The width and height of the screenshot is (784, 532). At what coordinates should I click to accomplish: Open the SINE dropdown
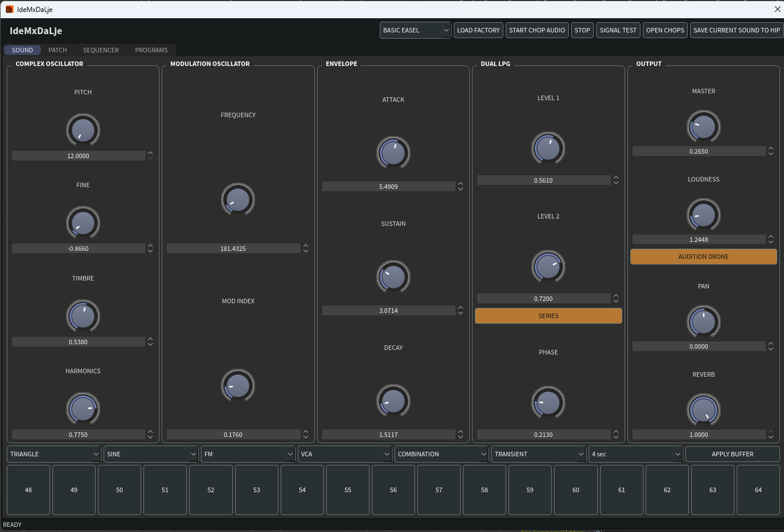tap(151, 454)
